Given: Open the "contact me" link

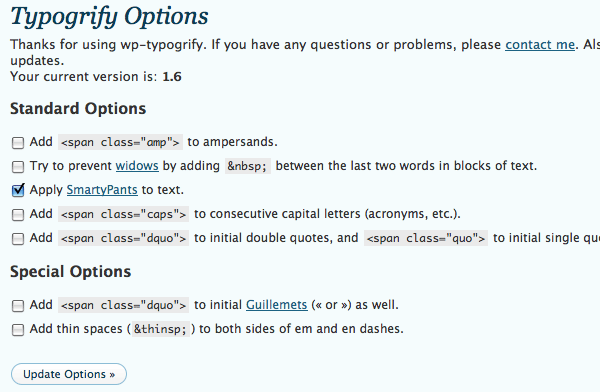Looking at the screenshot, I should point(540,45).
